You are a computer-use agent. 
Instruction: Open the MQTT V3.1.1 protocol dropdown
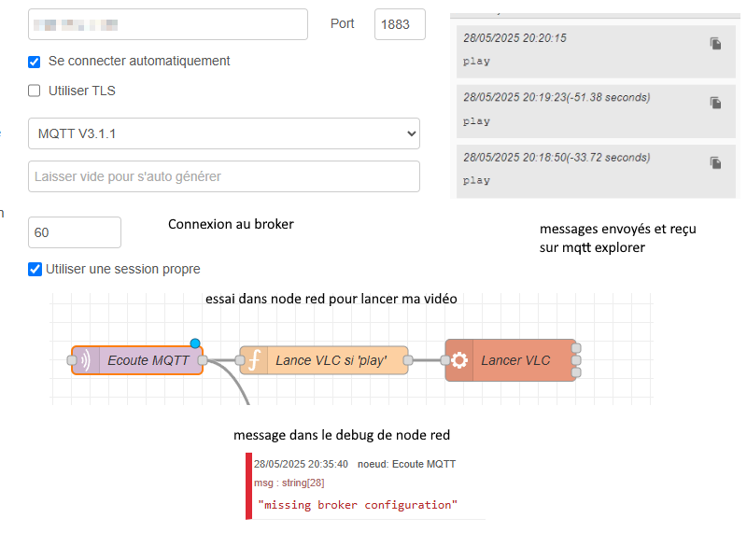(224, 133)
